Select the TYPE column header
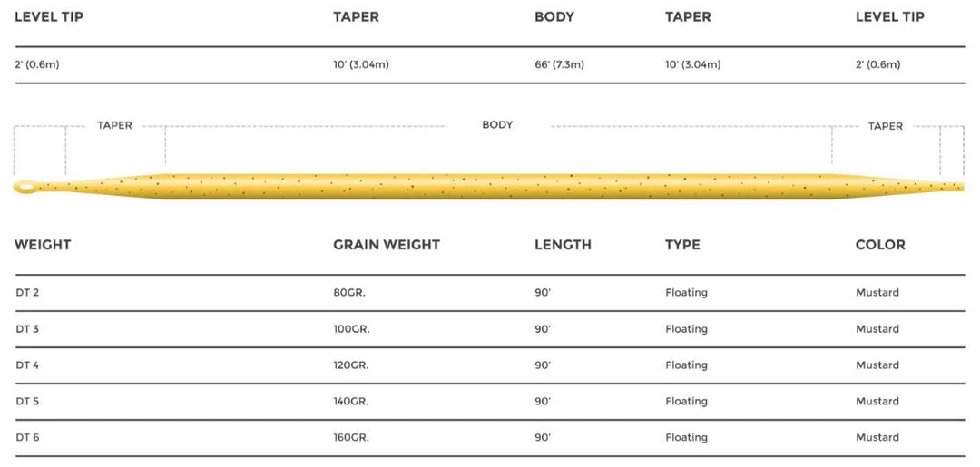 coord(683,245)
